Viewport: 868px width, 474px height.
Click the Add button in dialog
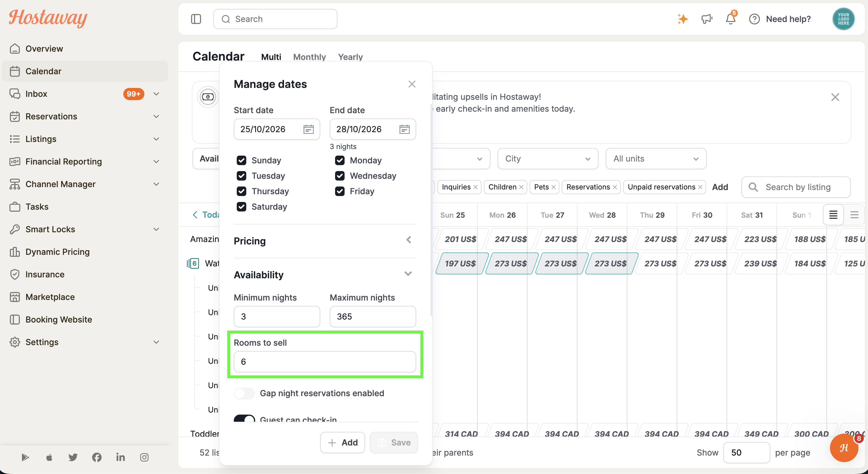tap(342, 442)
